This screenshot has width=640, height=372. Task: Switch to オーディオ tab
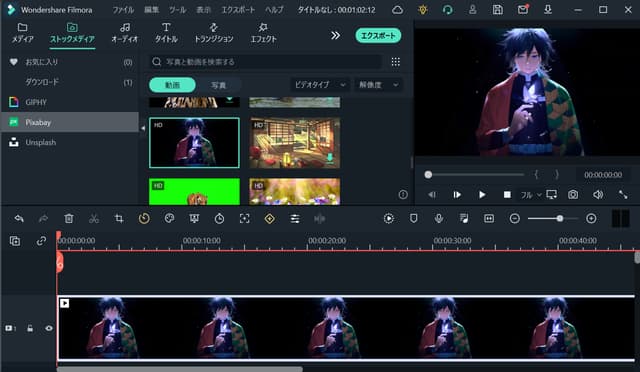tap(125, 33)
